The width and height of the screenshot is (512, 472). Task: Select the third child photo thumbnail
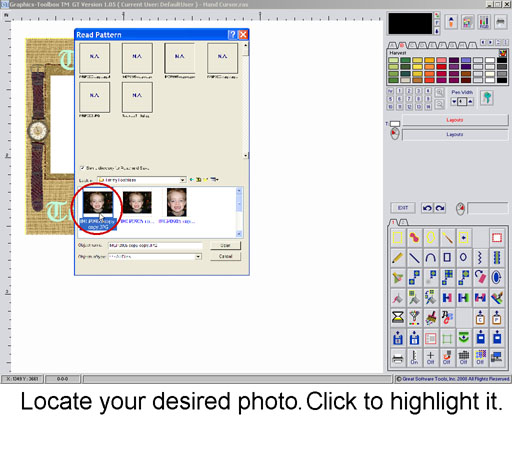pos(177,202)
